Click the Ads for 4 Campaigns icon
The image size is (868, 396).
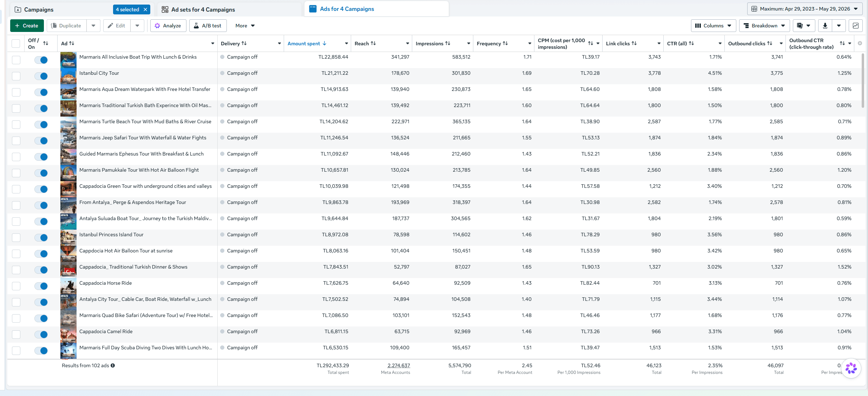313,9
